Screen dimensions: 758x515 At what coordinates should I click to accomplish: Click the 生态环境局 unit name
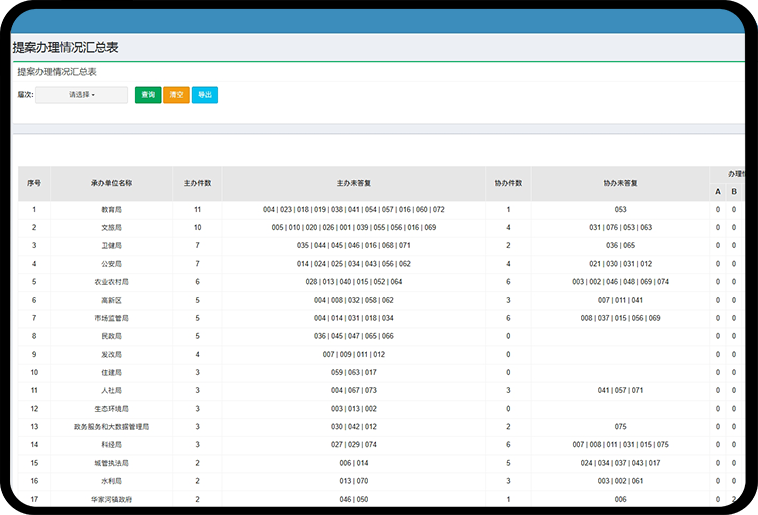(x=111, y=409)
